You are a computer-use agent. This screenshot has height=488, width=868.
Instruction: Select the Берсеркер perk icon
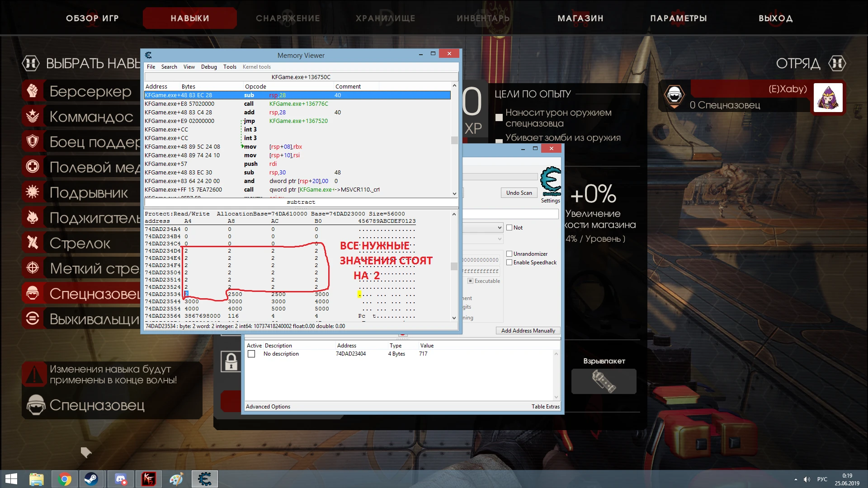[x=33, y=91]
